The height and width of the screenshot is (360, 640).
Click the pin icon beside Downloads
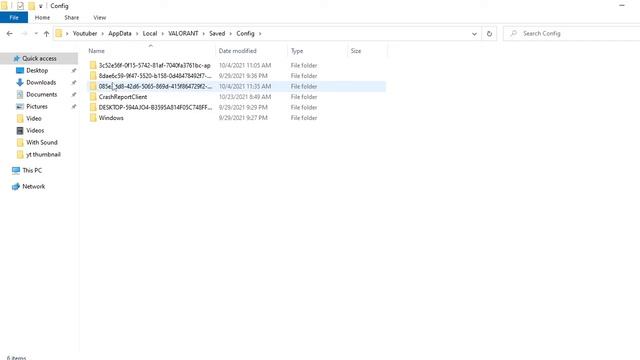(x=74, y=82)
